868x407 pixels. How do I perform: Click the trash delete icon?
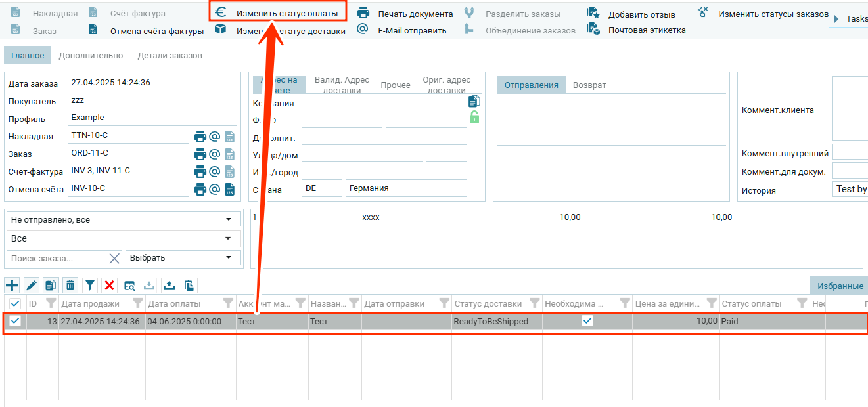pos(70,286)
